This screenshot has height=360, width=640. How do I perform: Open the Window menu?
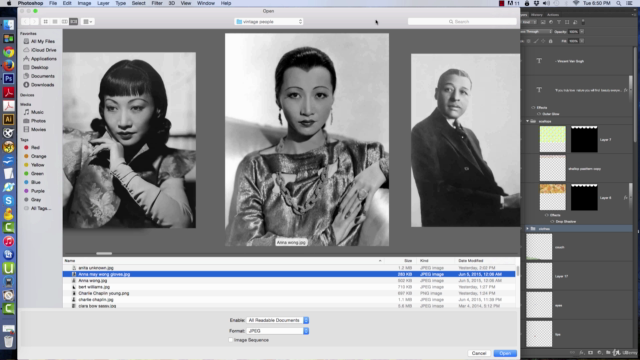[x=206, y=3]
